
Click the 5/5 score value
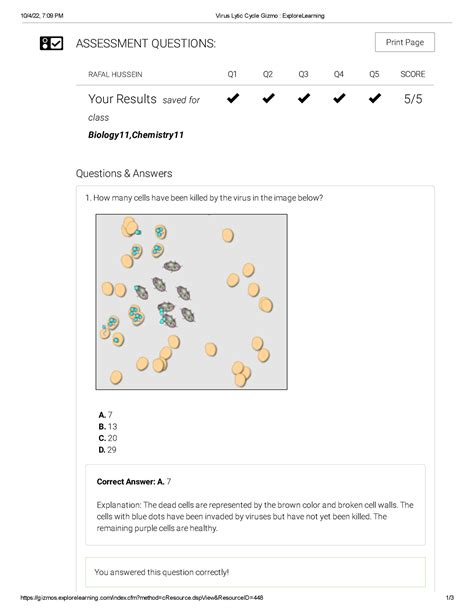(x=413, y=99)
